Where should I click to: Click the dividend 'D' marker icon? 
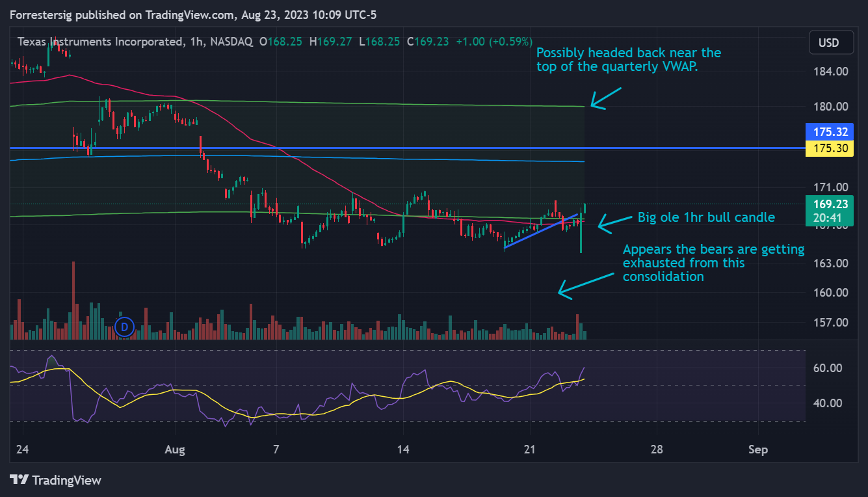pos(124,327)
